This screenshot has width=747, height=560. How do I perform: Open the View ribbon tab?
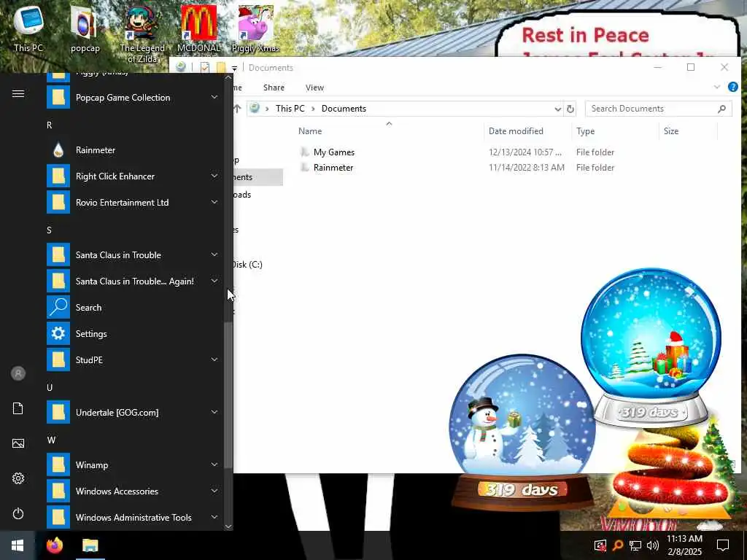pyautogui.click(x=314, y=87)
